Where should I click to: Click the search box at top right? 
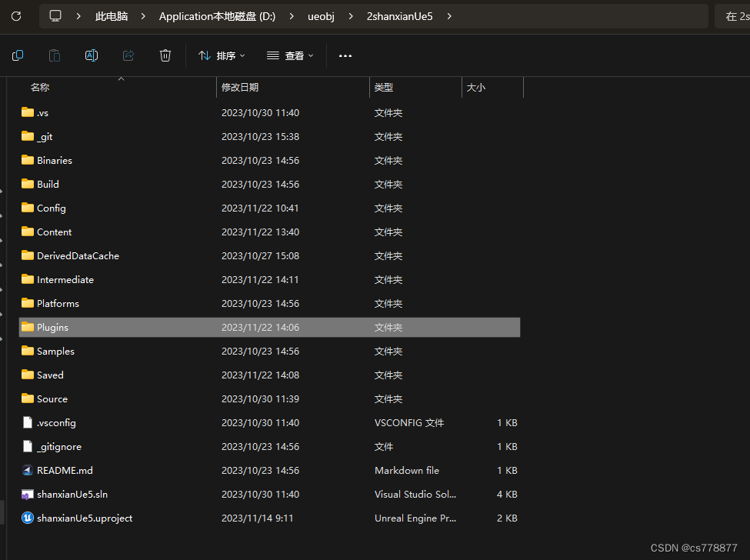(x=732, y=16)
